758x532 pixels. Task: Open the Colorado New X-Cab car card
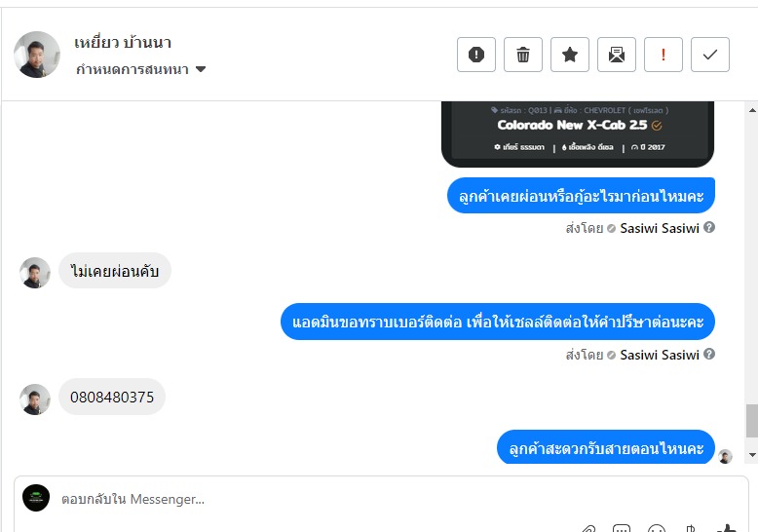pyautogui.click(x=578, y=133)
